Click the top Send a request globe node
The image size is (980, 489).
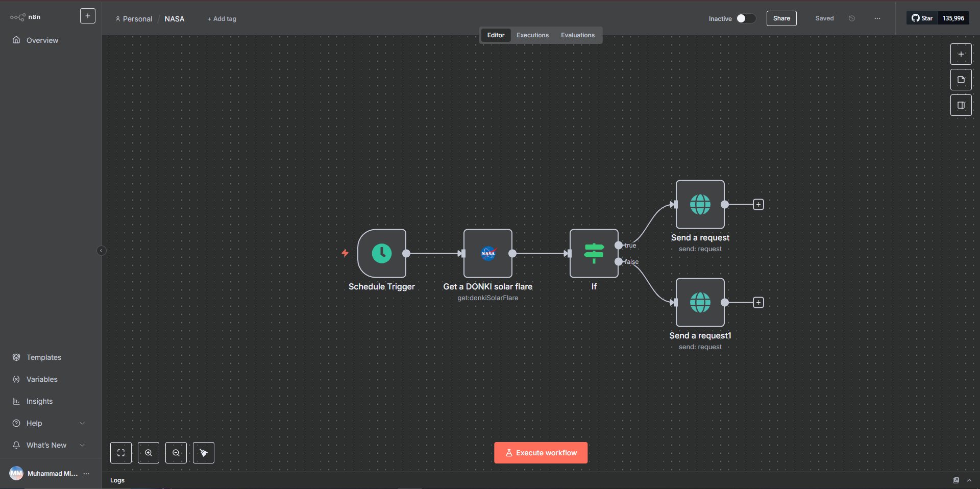(700, 204)
